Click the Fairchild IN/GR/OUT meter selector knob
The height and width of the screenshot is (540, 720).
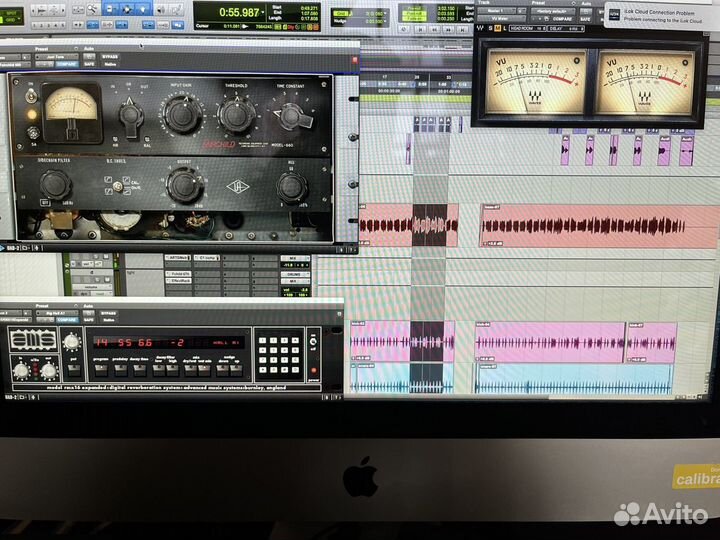[130, 116]
